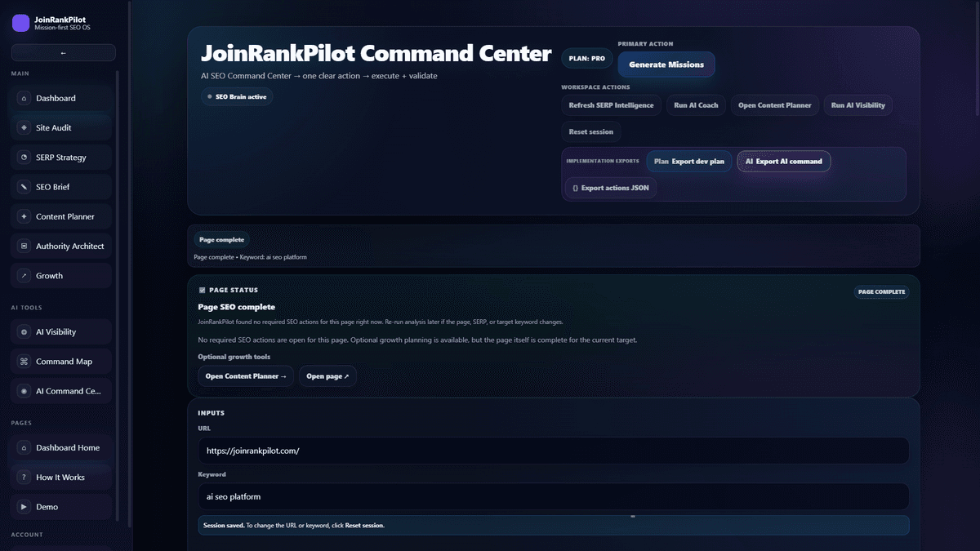This screenshot has height=551, width=980.
Task: Click the PLAN: PRO badge
Action: pyautogui.click(x=586, y=59)
